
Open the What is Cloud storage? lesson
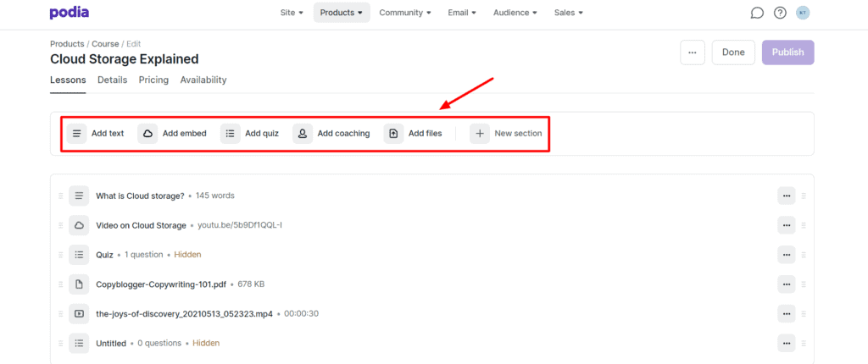pos(140,196)
